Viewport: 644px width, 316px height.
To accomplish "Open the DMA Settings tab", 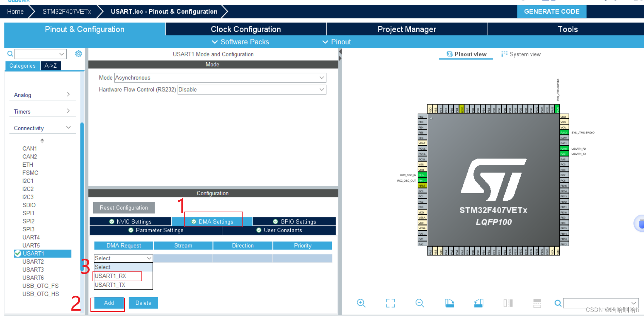I will coord(213,222).
